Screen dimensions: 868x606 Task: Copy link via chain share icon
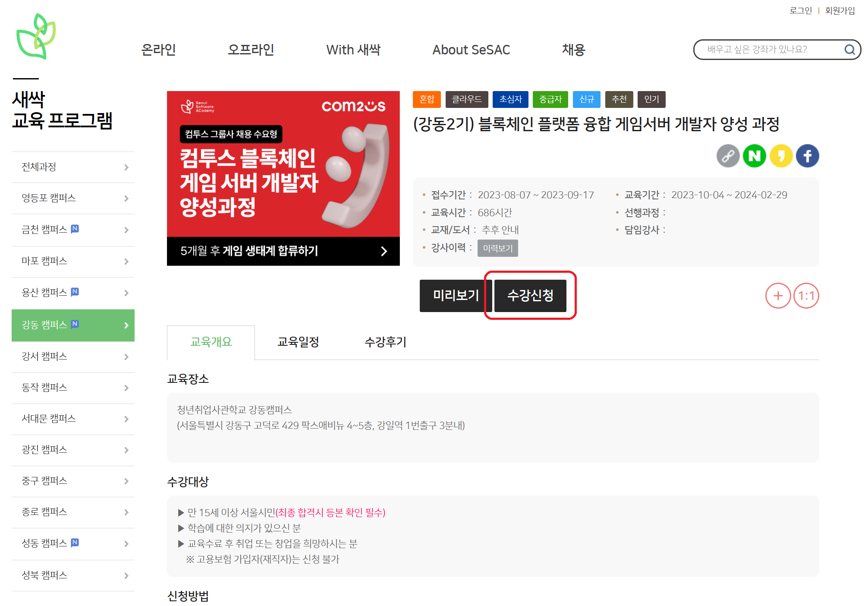click(728, 156)
